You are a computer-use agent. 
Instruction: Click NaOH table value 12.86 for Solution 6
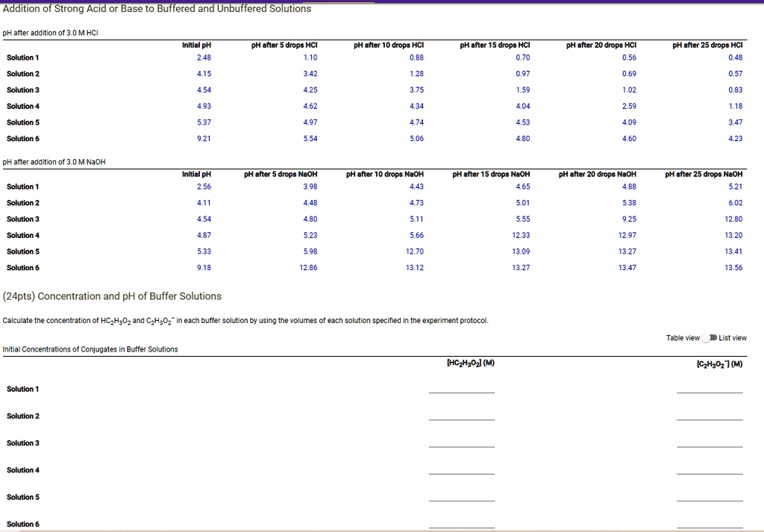click(x=308, y=267)
